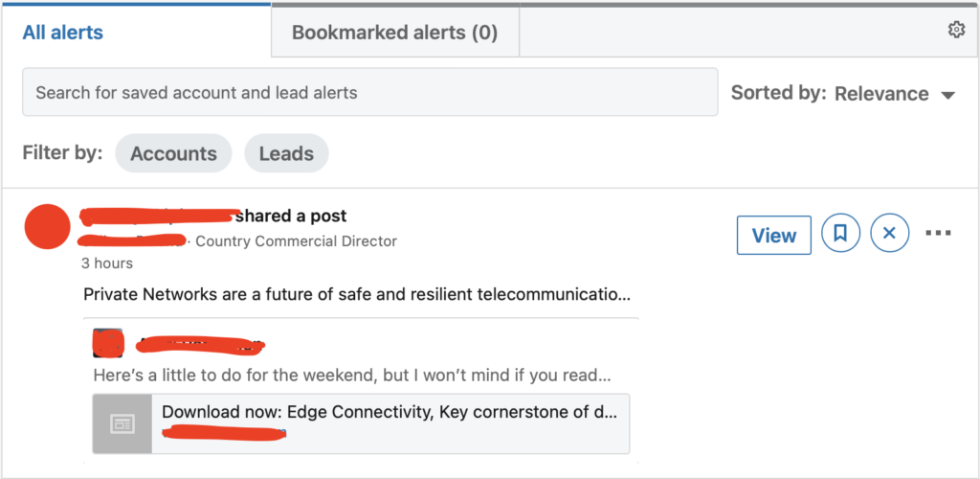The width and height of the screenshot is (980, 479).
Task: Toggle the Leads filter chip
Action: click(286, 153)
